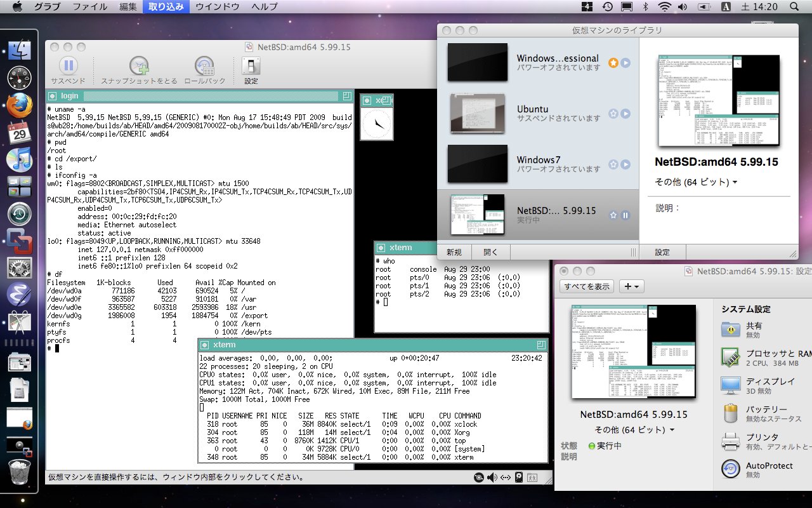Open VMware Fusion icon in the Dock

[x=20, y=241]
